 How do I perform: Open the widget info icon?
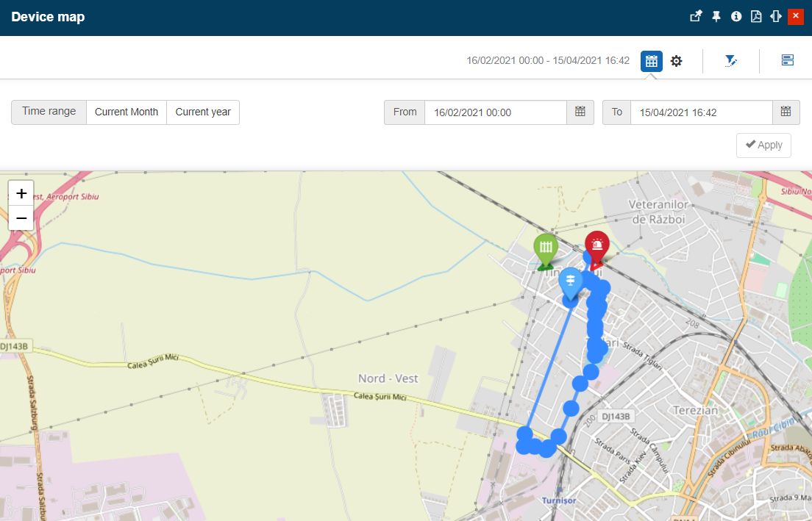pyautogui.click(x=736, y=17)
